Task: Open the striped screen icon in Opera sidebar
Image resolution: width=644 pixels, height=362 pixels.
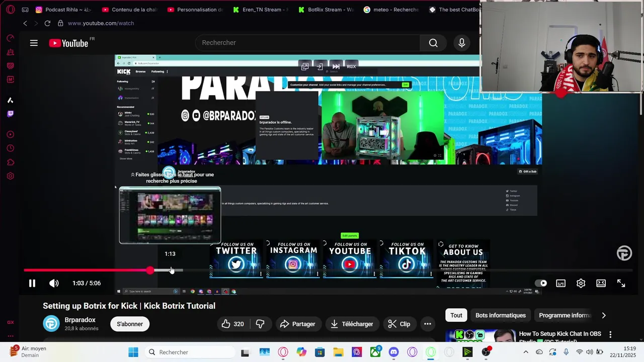Action: coord(10,65)
